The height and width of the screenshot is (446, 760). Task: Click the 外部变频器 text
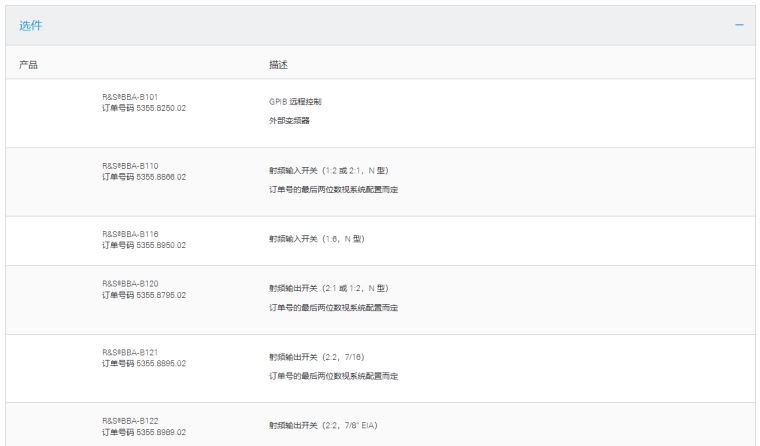(x=291, y=121)
